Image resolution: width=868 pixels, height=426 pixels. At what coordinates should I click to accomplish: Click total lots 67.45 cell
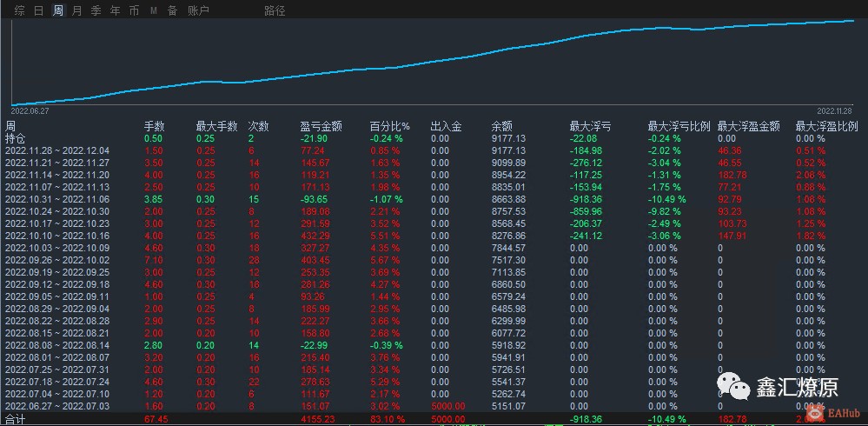click(x=156, y=419)
